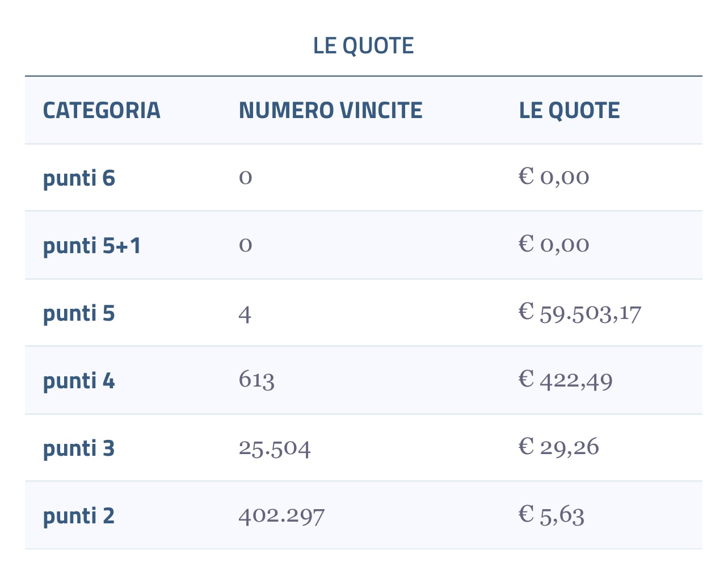Click the LE QUOTE table title
728x575 pixels.
(x=364, y=45)
